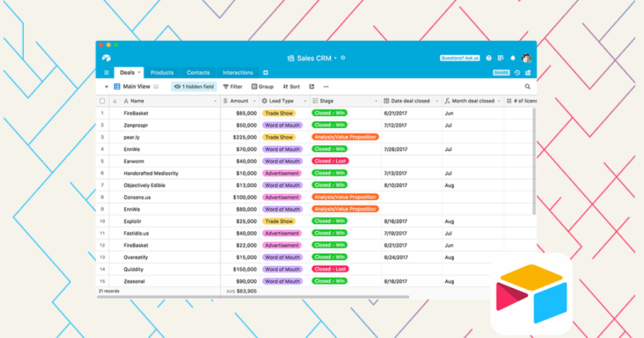Screen dimensions: 644x338
Task: Click the AVG $63,905 summary bar
Action: click(x=242, y=291)
